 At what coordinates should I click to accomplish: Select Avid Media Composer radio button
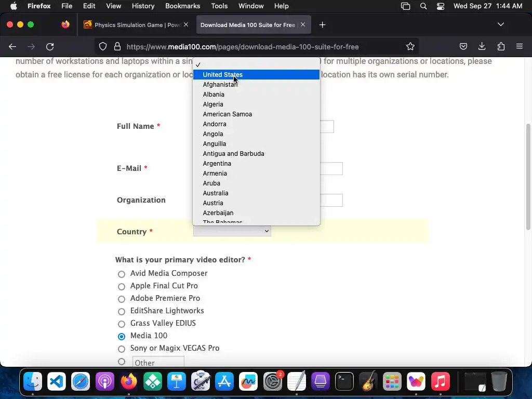point(122,274)
